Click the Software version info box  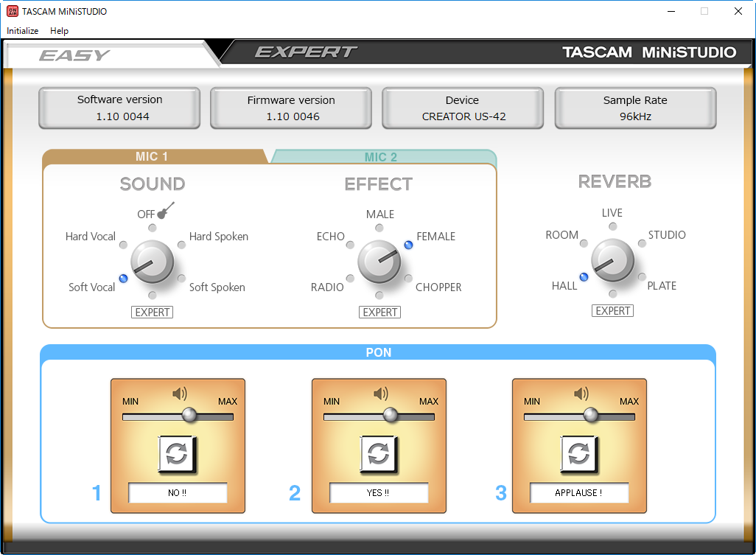(119, 108)
